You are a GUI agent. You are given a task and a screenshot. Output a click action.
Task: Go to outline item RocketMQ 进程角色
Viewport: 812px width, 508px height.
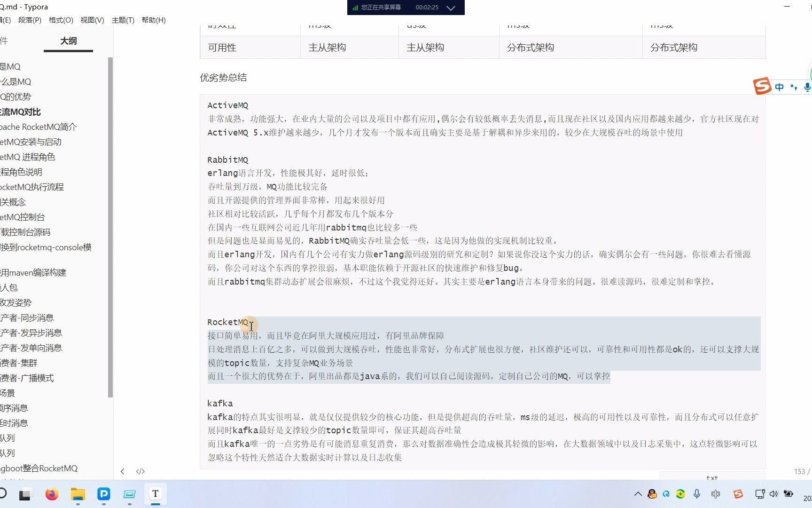(28, 157)
